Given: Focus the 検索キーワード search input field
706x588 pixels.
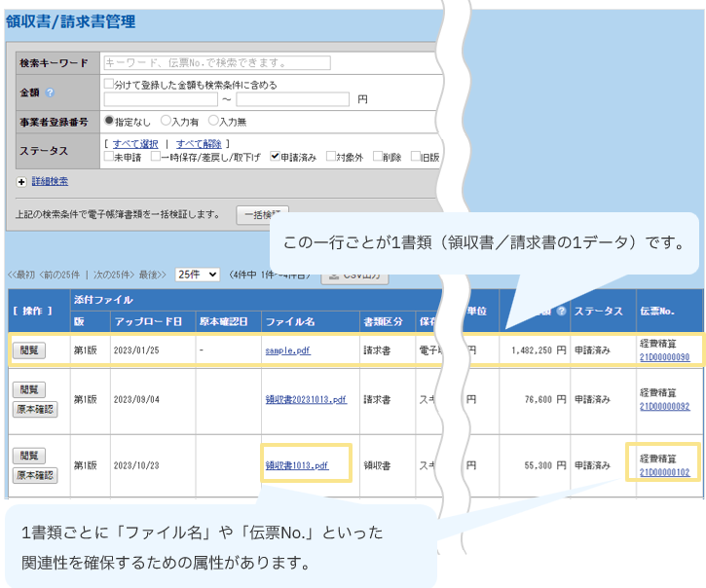Looking at the screenshot, I should (216, 63).
